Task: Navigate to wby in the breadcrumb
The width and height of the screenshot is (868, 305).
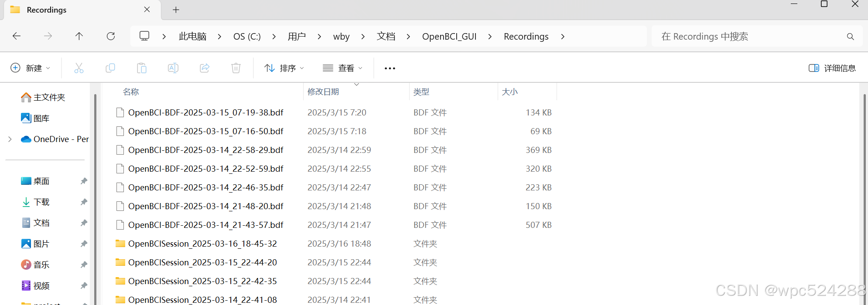Action: [341, 36]
